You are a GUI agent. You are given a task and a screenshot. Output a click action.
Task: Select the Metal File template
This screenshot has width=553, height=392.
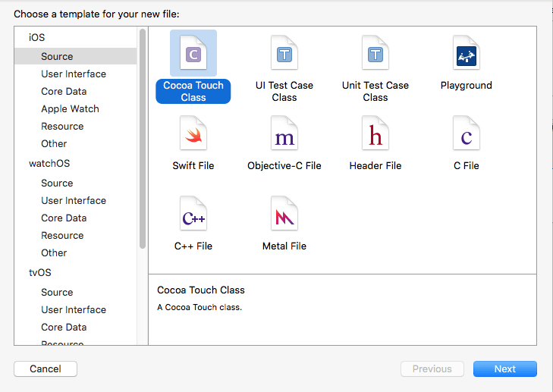tap(284, 214)
